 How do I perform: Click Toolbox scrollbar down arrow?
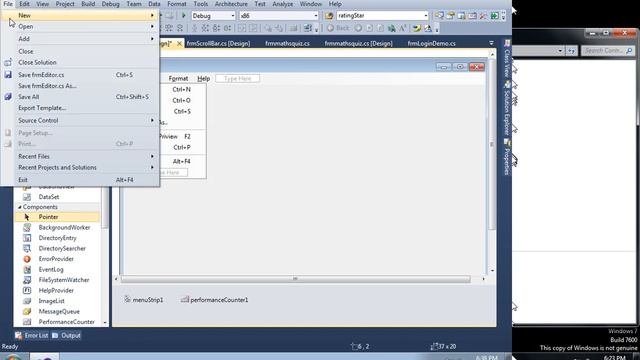105,323
